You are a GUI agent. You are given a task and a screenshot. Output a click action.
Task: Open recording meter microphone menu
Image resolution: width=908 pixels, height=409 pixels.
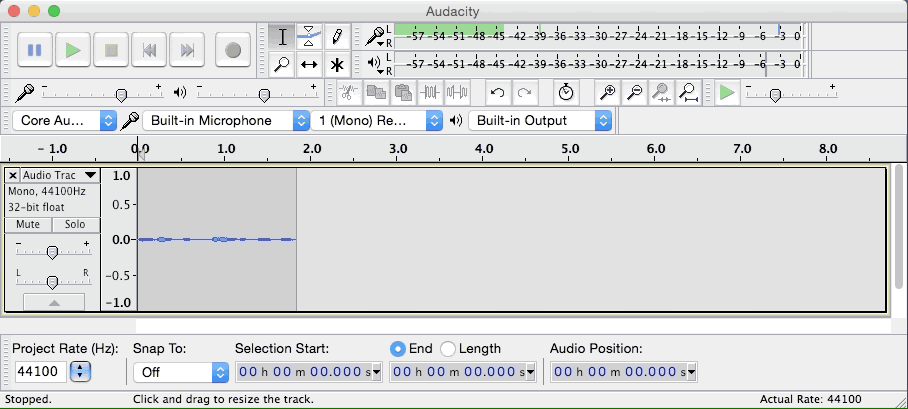375,37
